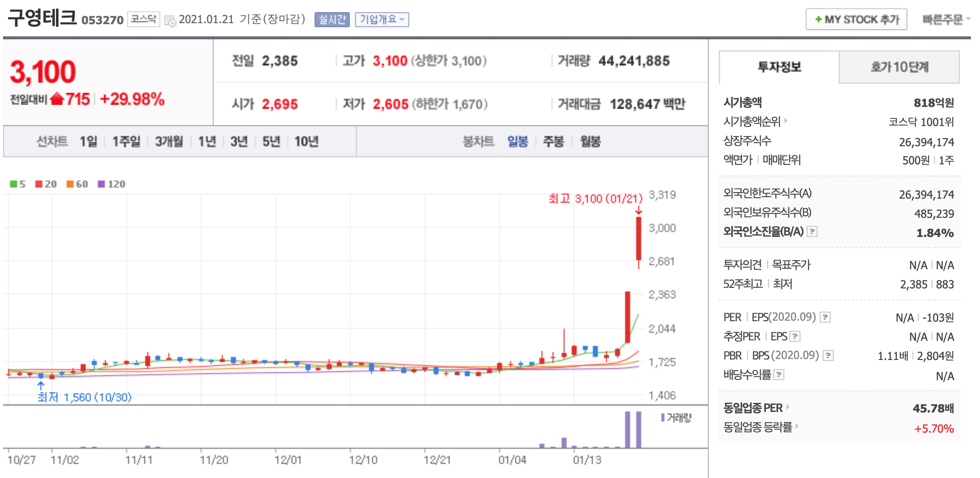Select the 1주일 line chart

pyautogui.click(x=126, y=142)
